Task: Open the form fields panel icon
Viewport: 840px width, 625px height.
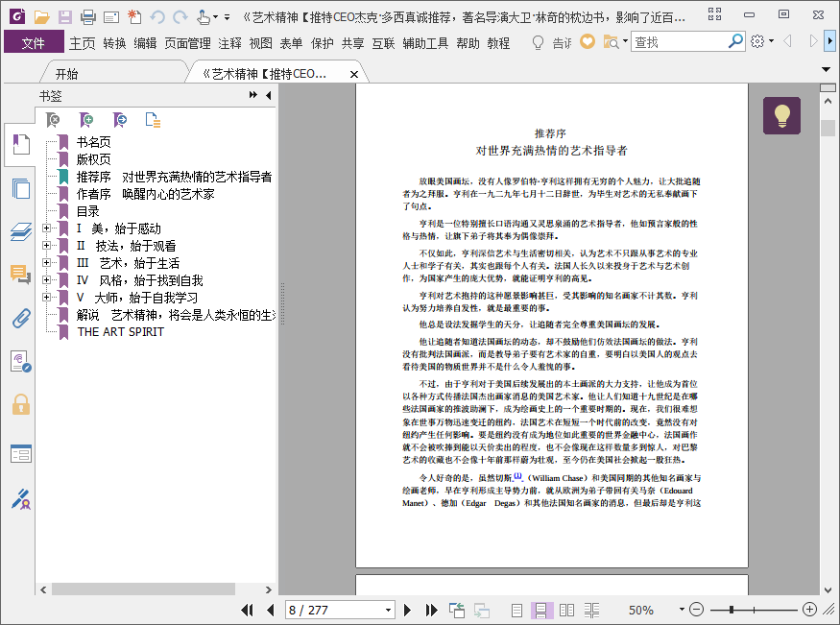Action: (x=21, y=453)
